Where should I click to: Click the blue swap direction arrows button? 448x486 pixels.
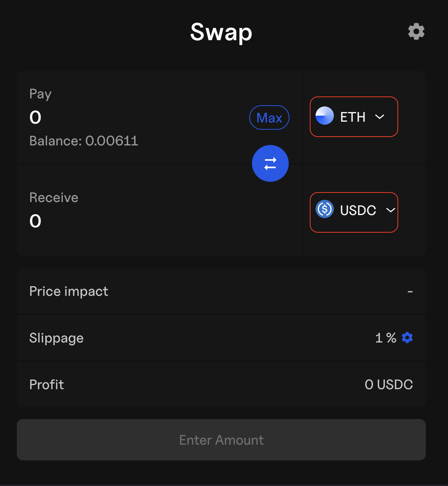click(270, 163)
